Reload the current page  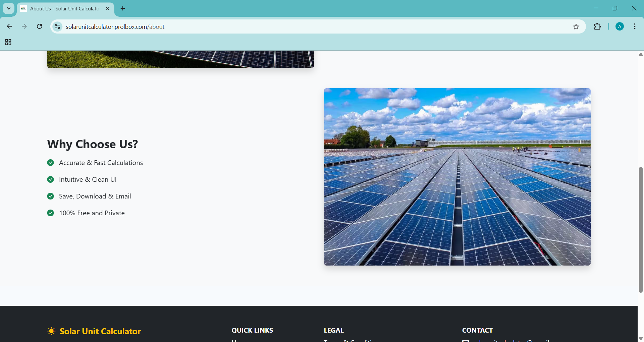[x=39, y=26]
